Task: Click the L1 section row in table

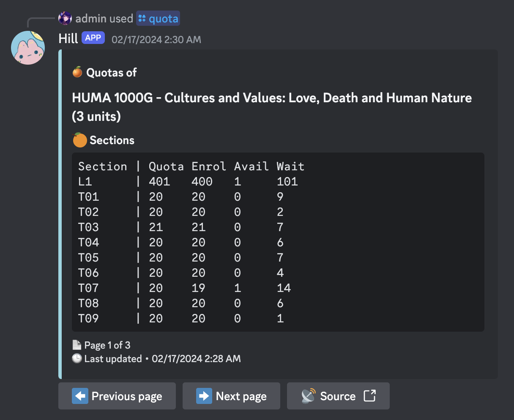Action: pyautogui.click(x=188, y=182)
